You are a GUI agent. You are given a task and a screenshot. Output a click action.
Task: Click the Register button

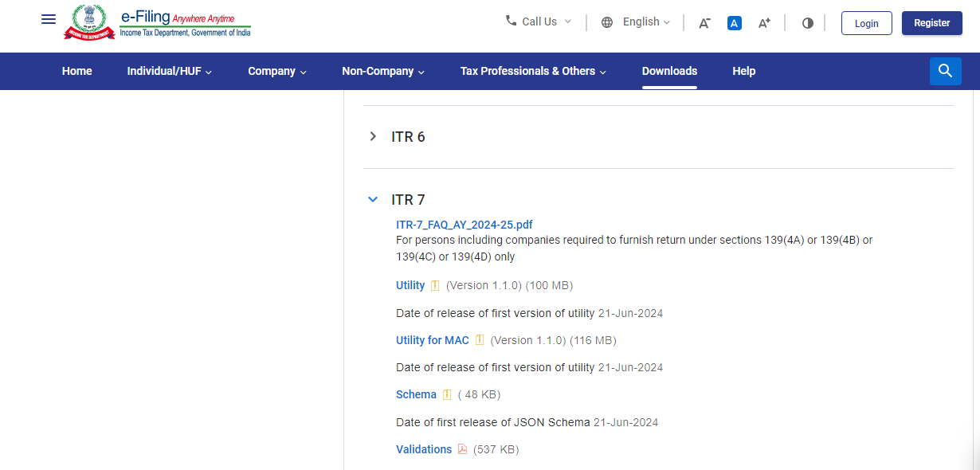coord(931,23)
